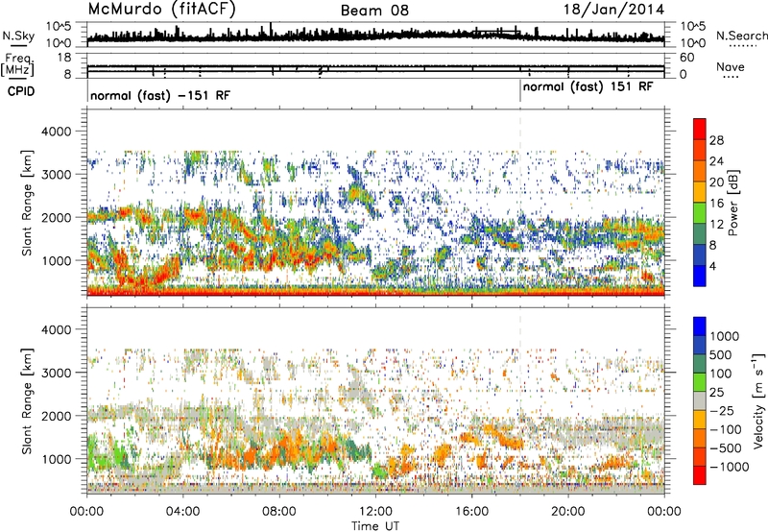Click the 'N.Sky' axis label
This screenshot has height=532, width=768.
18,36
